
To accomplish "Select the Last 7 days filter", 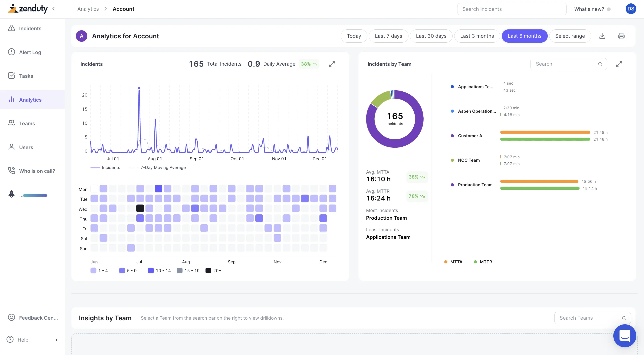I will click(388, 36).
